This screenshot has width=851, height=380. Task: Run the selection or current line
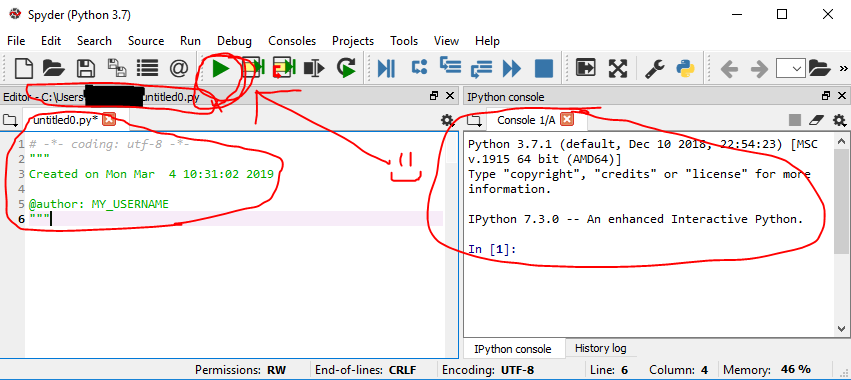coord(314,68)
